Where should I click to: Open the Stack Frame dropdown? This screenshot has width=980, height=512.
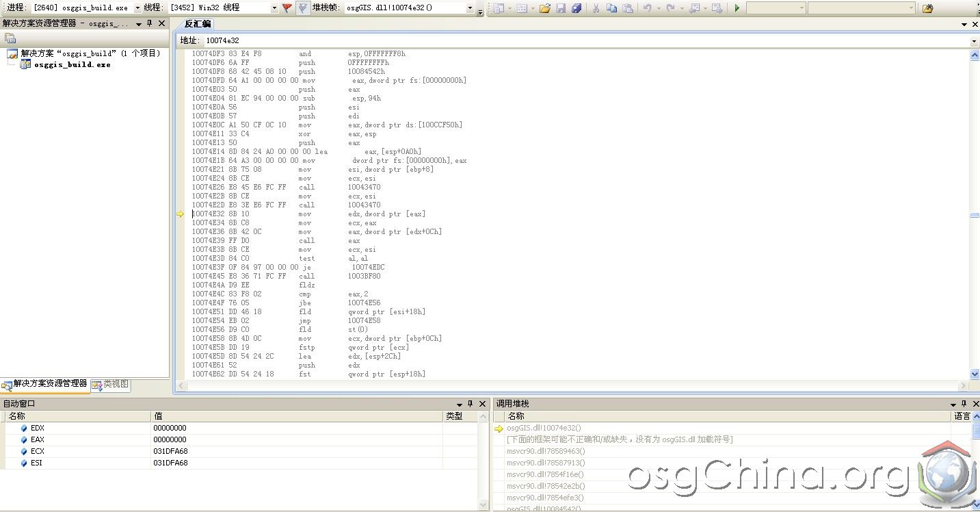click(x=471, y=8)
